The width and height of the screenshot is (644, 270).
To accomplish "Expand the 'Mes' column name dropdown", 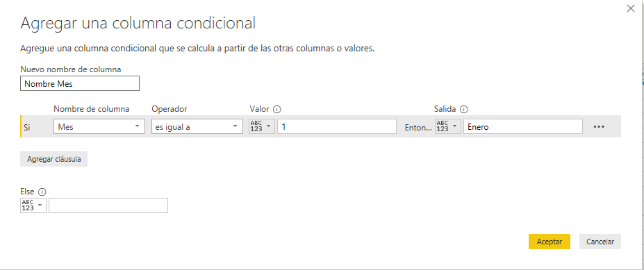I will pyautogui.click(x=99, y=126).
